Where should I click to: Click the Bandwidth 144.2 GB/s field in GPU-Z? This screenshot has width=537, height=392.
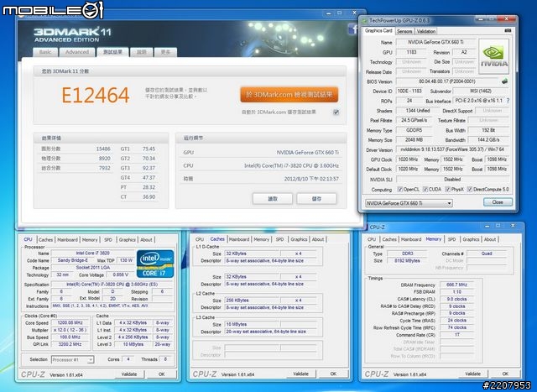pos(488,140)
